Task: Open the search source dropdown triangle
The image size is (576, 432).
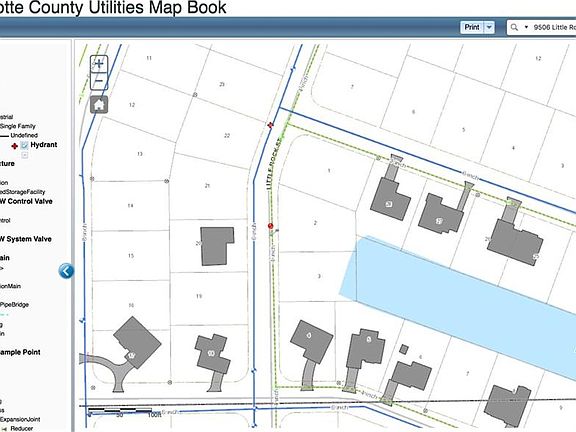Action: [526, 27]
